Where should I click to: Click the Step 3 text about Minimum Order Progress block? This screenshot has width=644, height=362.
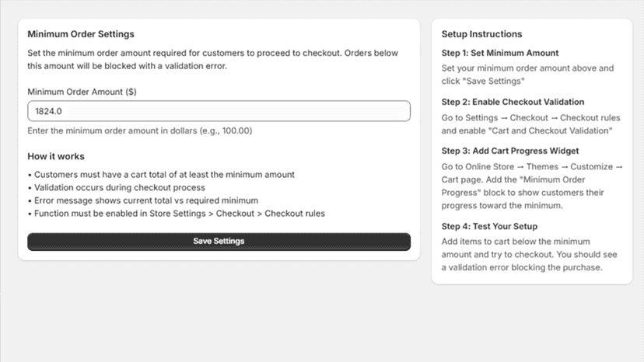[x=532, y=186]
